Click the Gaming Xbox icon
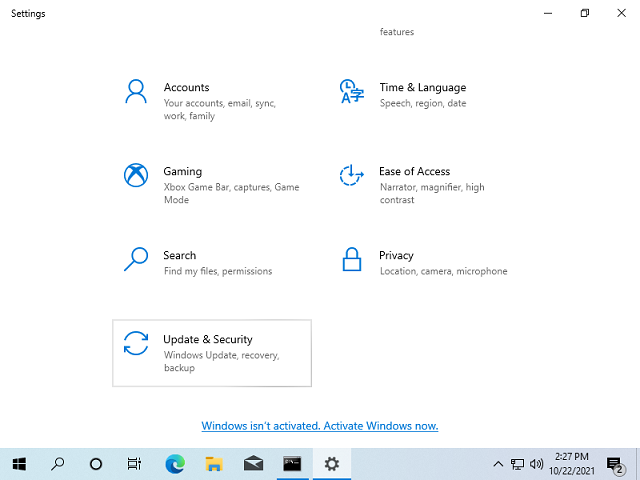The height and width of the screenshot is (480, 640). (136, 176)
